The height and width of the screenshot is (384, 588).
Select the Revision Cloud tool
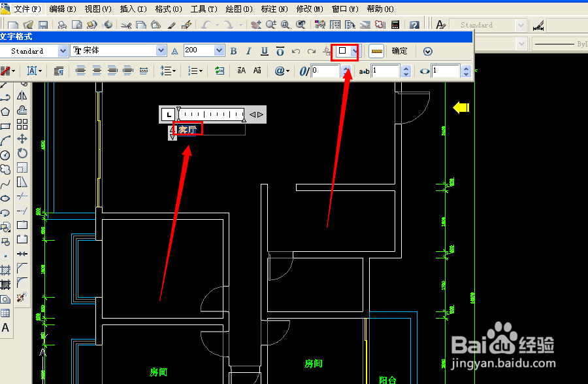click(x=5, y=169)
